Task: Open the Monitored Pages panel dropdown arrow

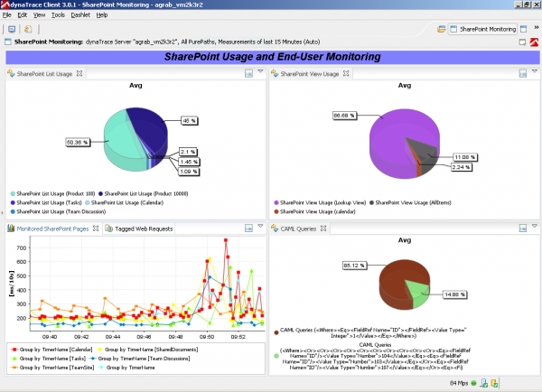Action: point(261,226)
